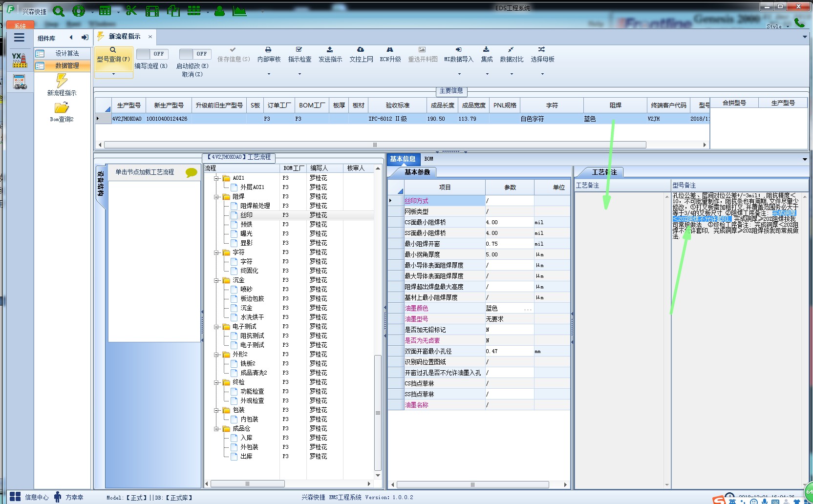813x504 pixels.
Task: Open 设计算法 in component library
Action: coord(62,53)
